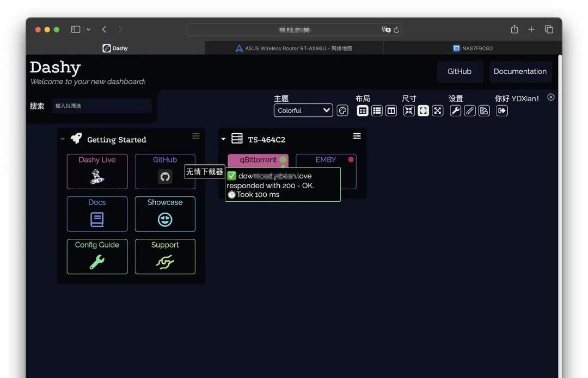Select medium size toggle between shrink and expand
This screenshot has width=588, height=378.
pyautogui.click(x=423, y=110)
